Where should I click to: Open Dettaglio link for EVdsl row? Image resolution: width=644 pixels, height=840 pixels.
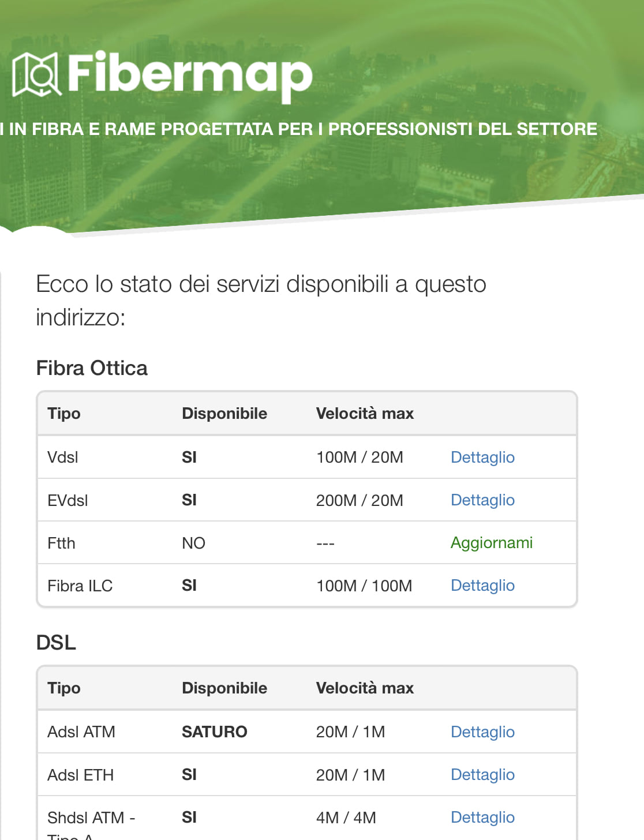point(482,500)
